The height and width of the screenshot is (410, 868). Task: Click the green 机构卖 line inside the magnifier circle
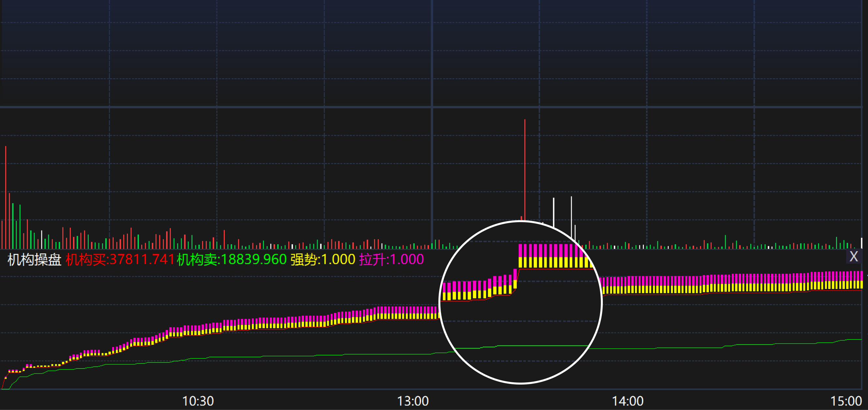539,346
